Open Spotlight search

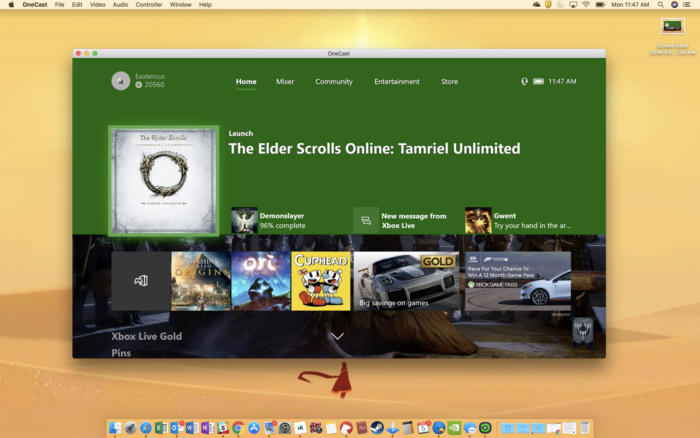(660, 4)
